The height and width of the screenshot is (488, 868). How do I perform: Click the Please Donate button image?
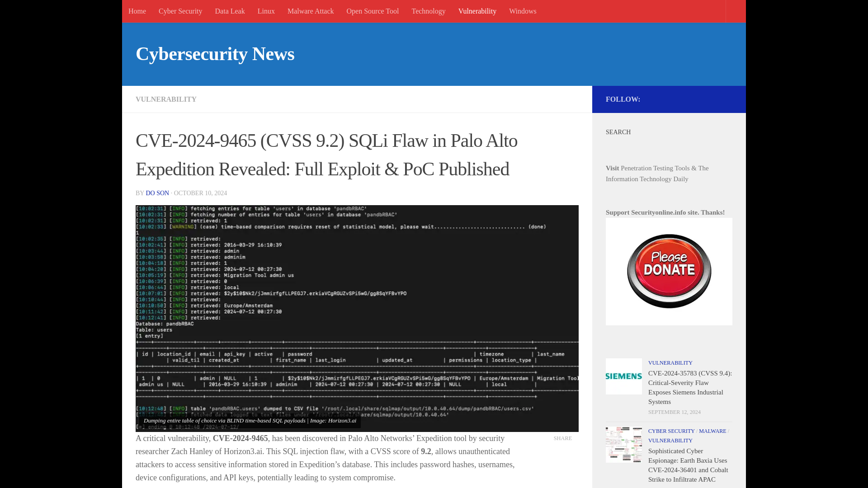click(669, 271)
